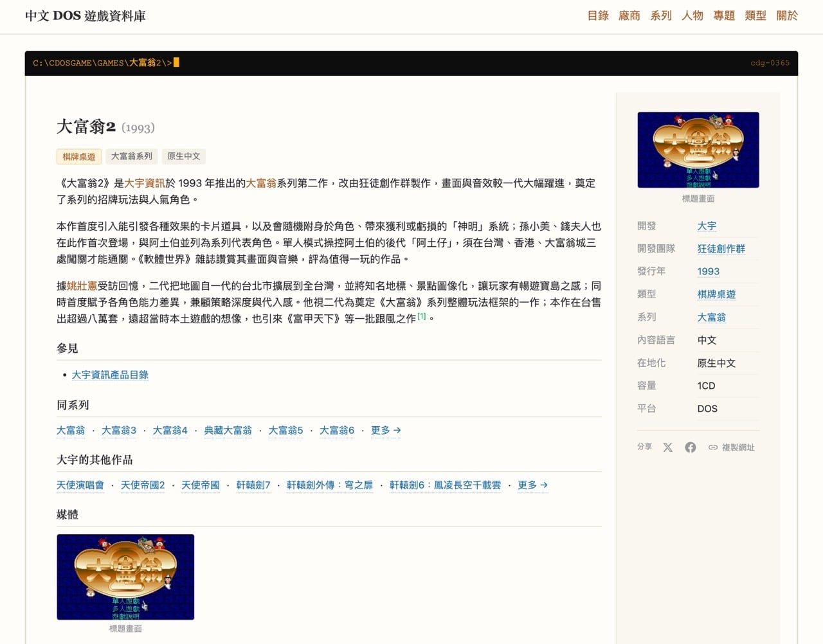This screenshot has height=644, width=823.
Task: Select the 棋牌桌遊 tag
Action: pyautogui.click(x=79, y=156)
